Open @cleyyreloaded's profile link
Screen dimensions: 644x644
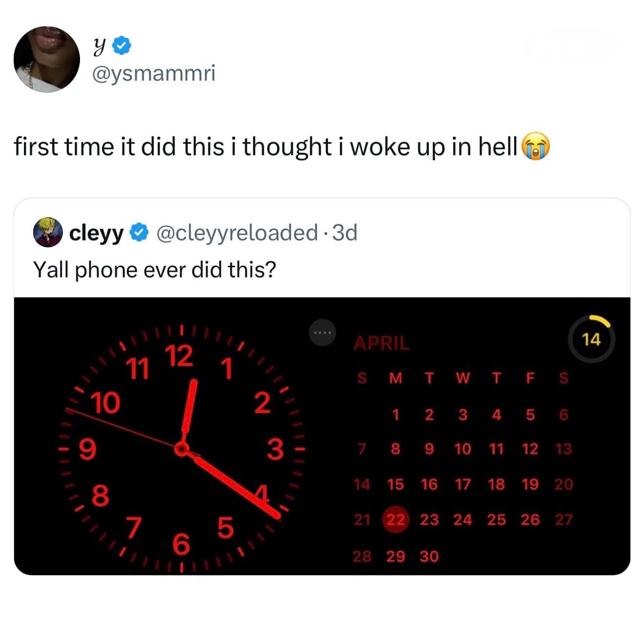(236, 233)
